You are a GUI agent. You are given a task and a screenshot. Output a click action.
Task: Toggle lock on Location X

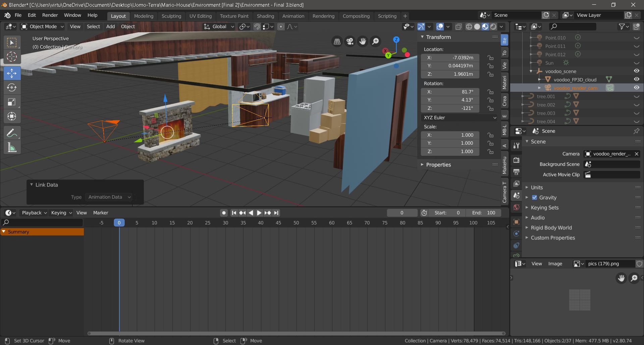point(490,58)
